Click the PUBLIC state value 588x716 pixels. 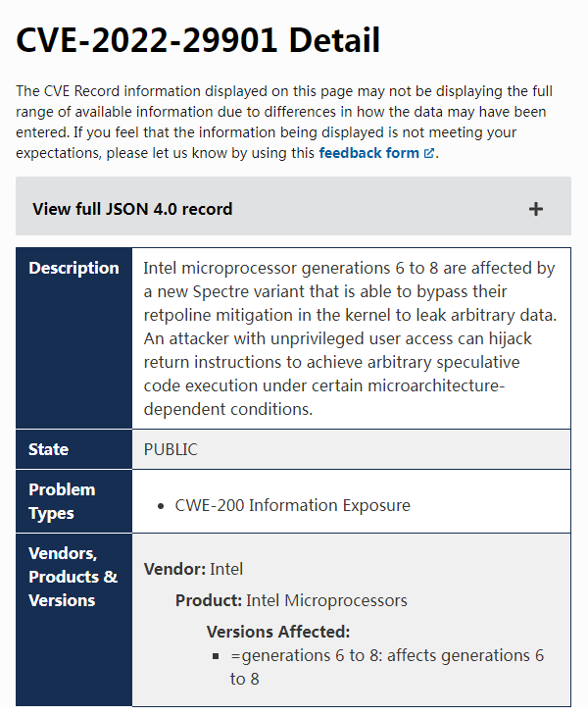pyautogui.click(x=171, y=449)
